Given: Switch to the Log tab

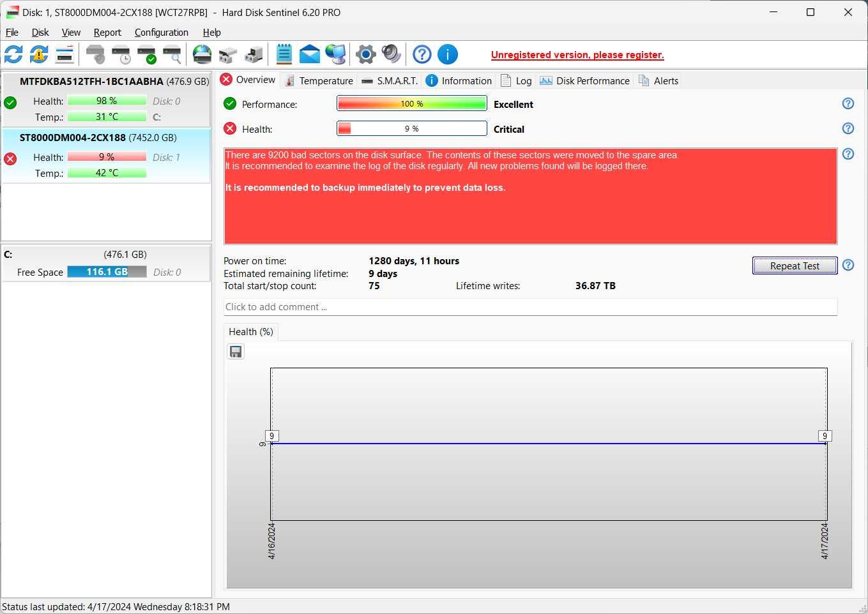Looking at the screenshot, I should coord(516,81).
